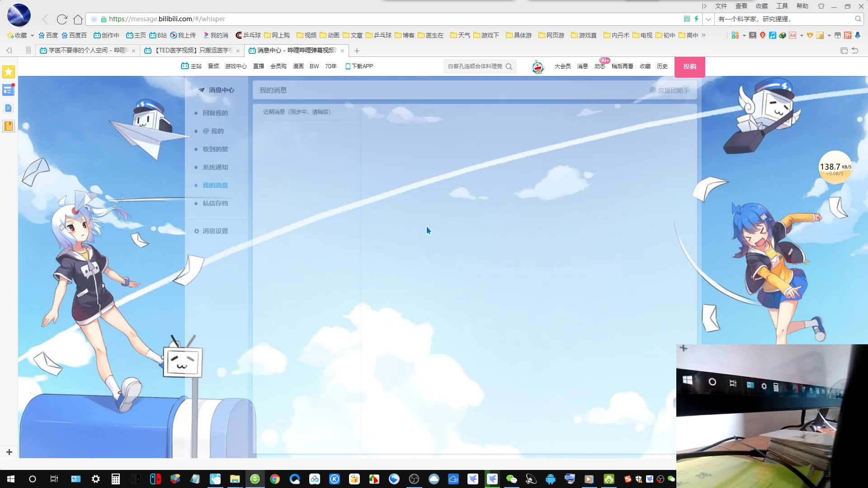Collapse the tab sidebar toggle arrow
The width and height of the screenshot is (868, 488).
(9, 51)
